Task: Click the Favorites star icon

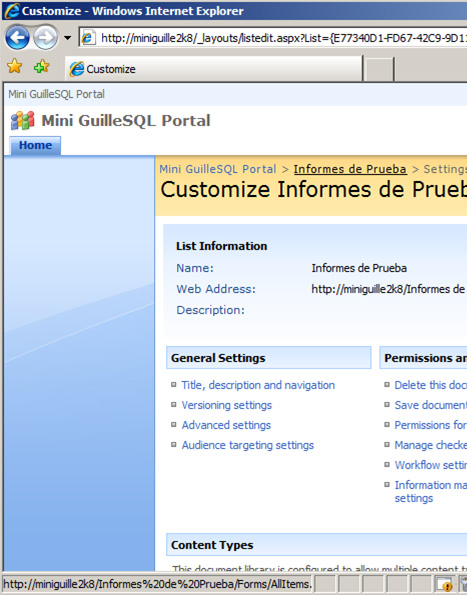Action: pyautogui.click(x=15, y=66)
